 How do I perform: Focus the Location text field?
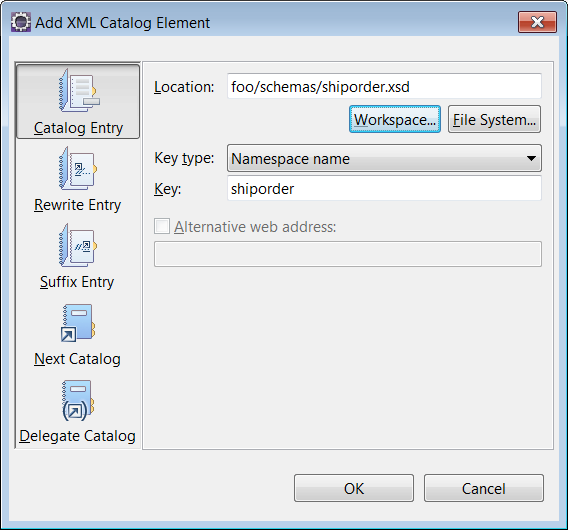coord(384,86)
